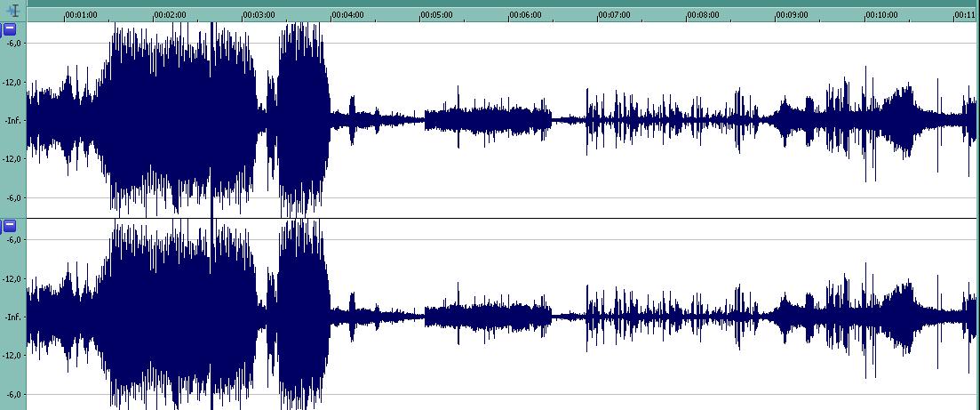Jump to the 00:08:00 ruler mark
Viewport: 980px width, 410px height.
pyautogui.click(x=702, y=15)
